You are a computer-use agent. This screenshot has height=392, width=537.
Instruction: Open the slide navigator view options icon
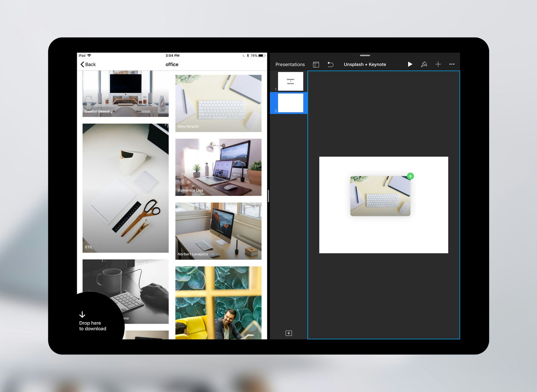[316, 64]
